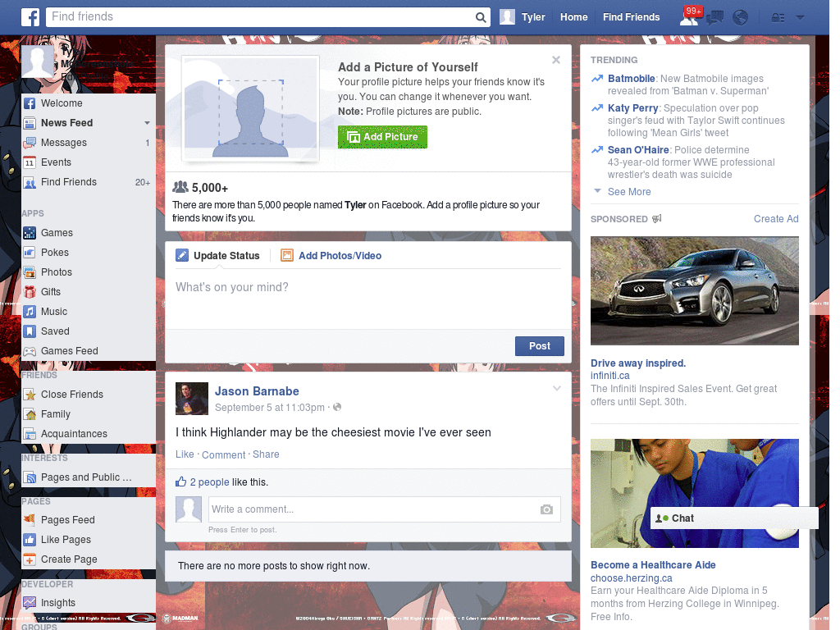
Task: Open the Katy Perry trending topic
Action: [632, 108]
